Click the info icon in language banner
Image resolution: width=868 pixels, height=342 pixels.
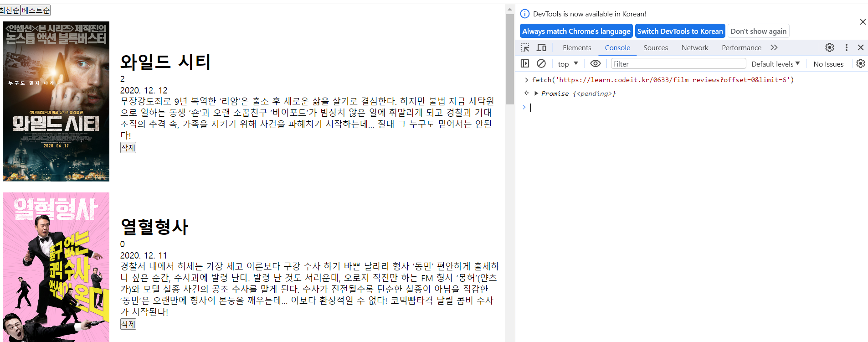click(x=525, y=14)
